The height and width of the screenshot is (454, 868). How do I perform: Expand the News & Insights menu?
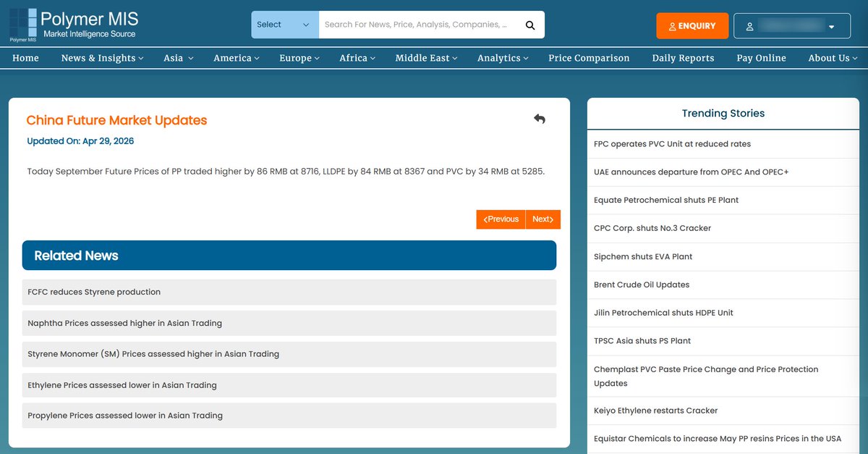[102, 58]
